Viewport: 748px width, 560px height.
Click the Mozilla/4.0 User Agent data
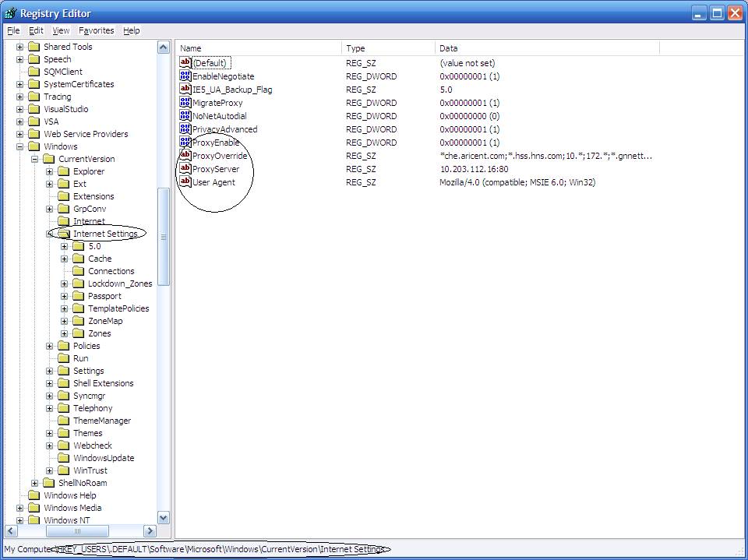coord(517,182)
